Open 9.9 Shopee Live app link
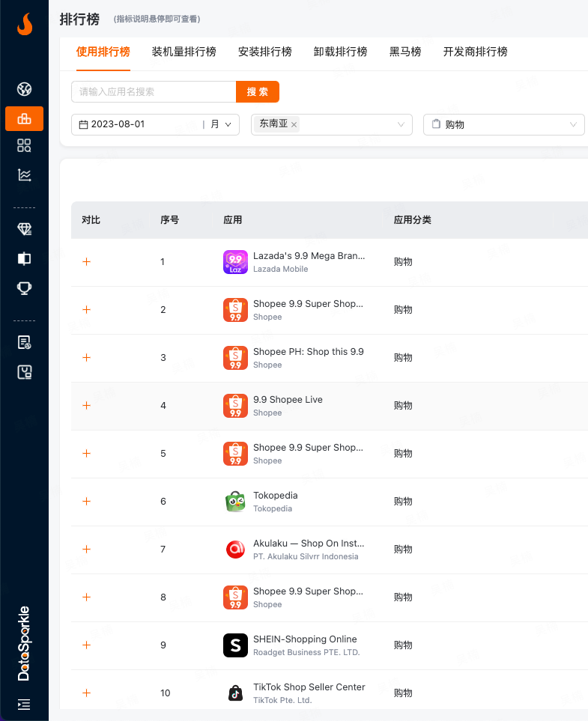This screenshot has width=588, height=721. click(288, 400)
